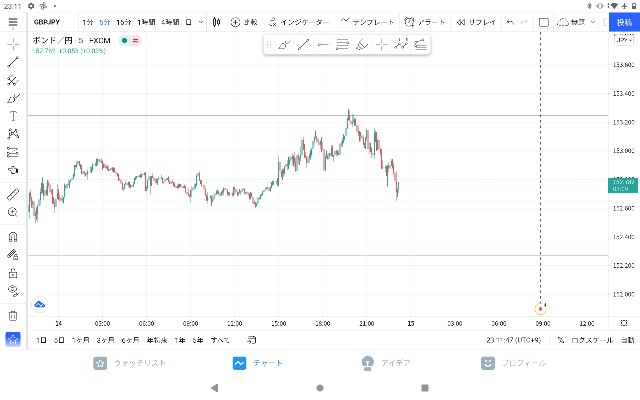Click the TradingView logo on chart
Image resolution: width=640 pixels, height=400 pixels.
tap(40, 304)
